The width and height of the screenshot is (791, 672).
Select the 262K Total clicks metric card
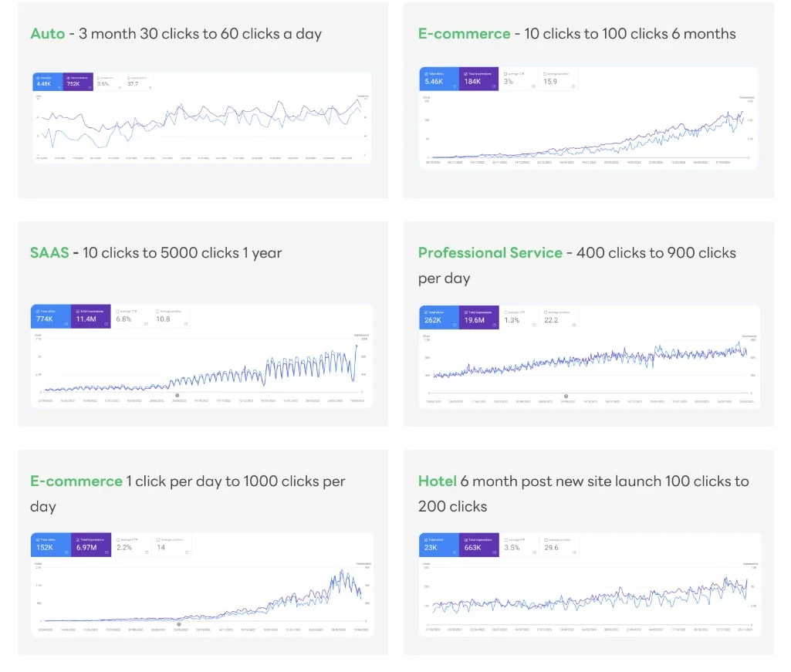pyautogui.click(x=438, y=317)
